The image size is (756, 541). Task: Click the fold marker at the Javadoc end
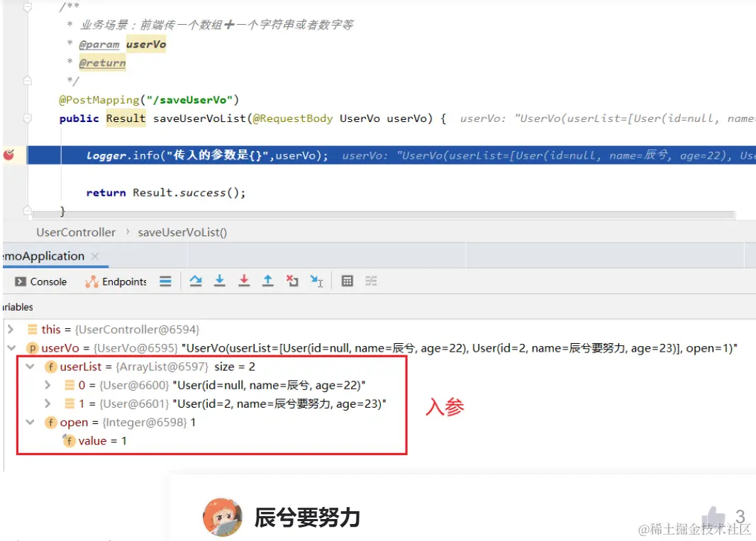(x=28, y=81)
